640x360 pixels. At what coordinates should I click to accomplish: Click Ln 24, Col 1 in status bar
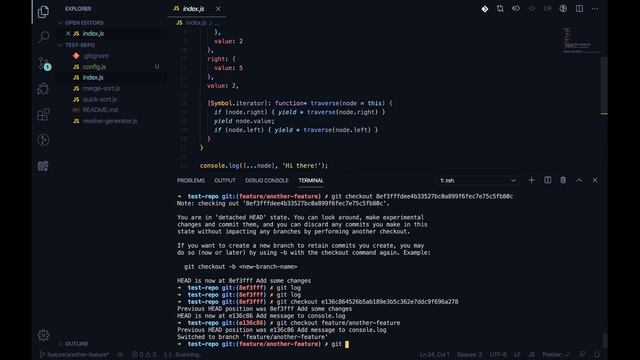click(x=434, y=355)
